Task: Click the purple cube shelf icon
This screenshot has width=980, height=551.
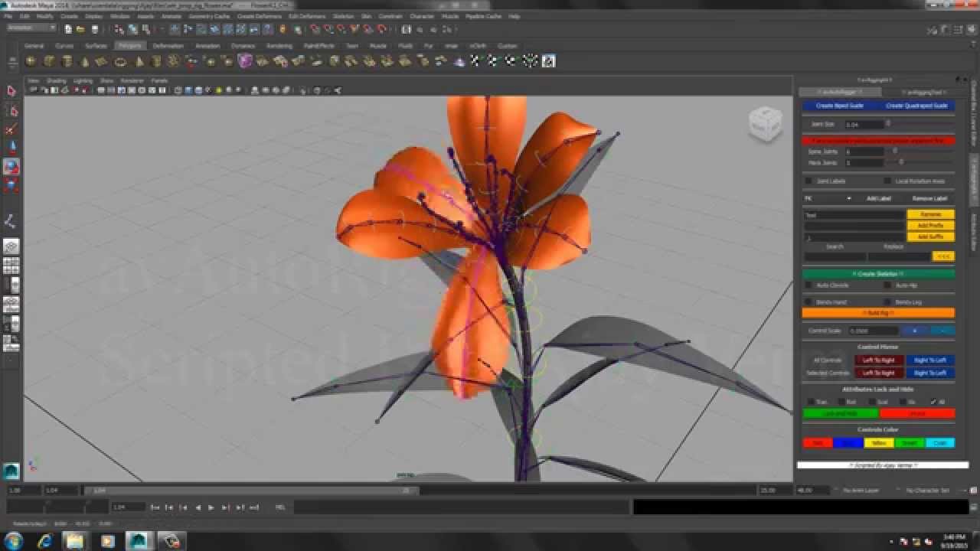Action: (244, 61)
